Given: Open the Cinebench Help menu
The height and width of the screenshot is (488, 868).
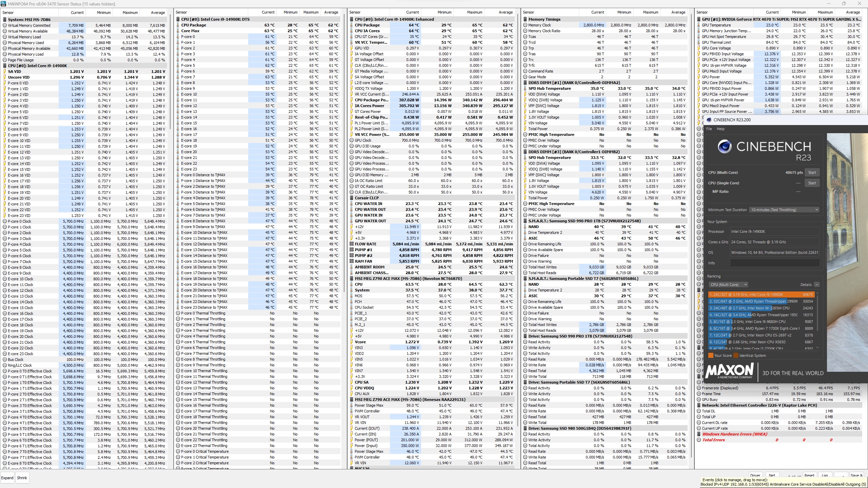Looking at the screenshot, I should pyautogui.click(x=721, y=129).
